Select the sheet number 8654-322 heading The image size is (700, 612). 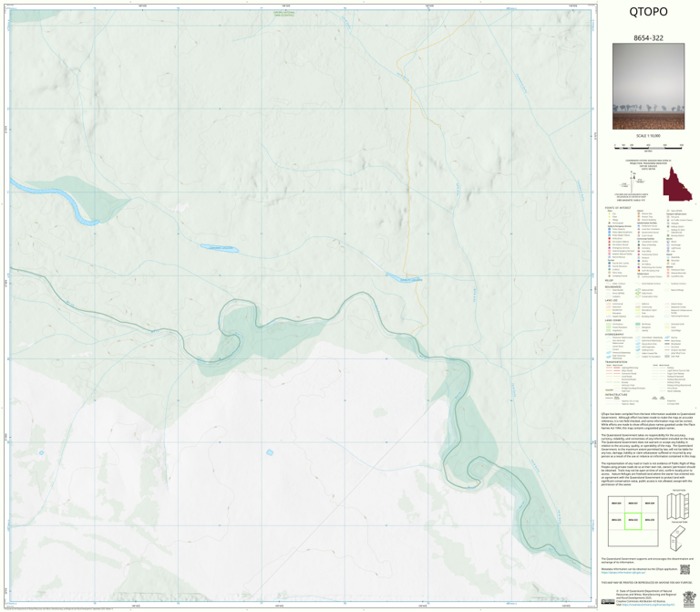[x=648, y=38]
